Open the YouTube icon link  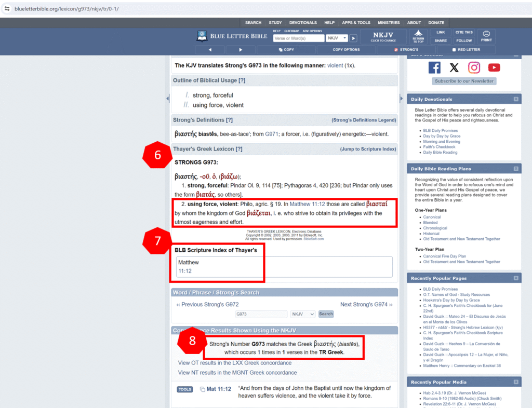coord(494,67)
